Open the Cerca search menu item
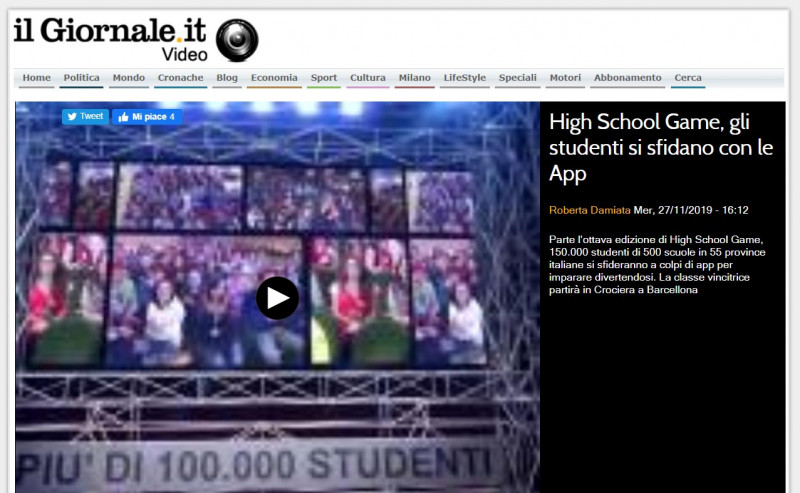 click(x=688, y=78)
